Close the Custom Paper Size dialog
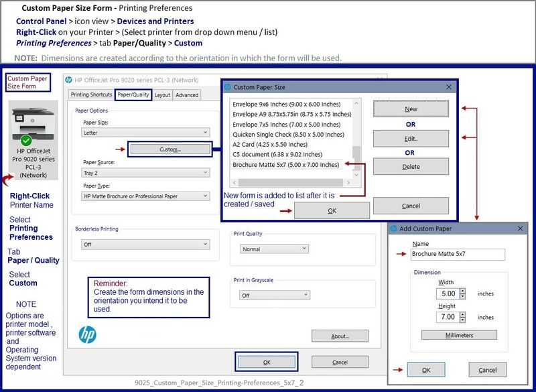The image size is (536, 392). point(448,87)
